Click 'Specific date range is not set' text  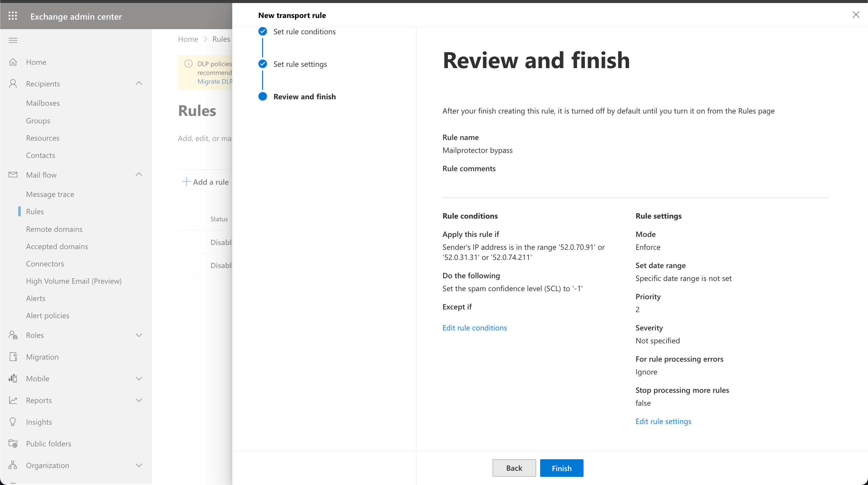click(x=684, y=278)
